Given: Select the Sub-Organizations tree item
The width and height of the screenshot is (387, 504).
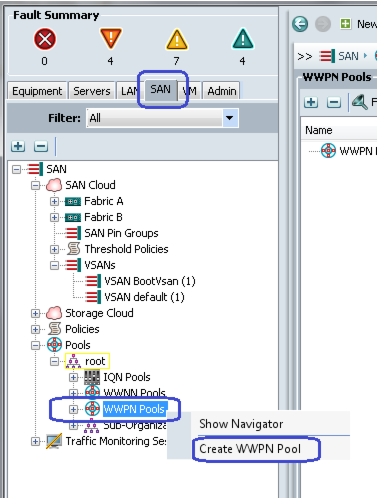Looking at the screenshot, I should (135, 425).
